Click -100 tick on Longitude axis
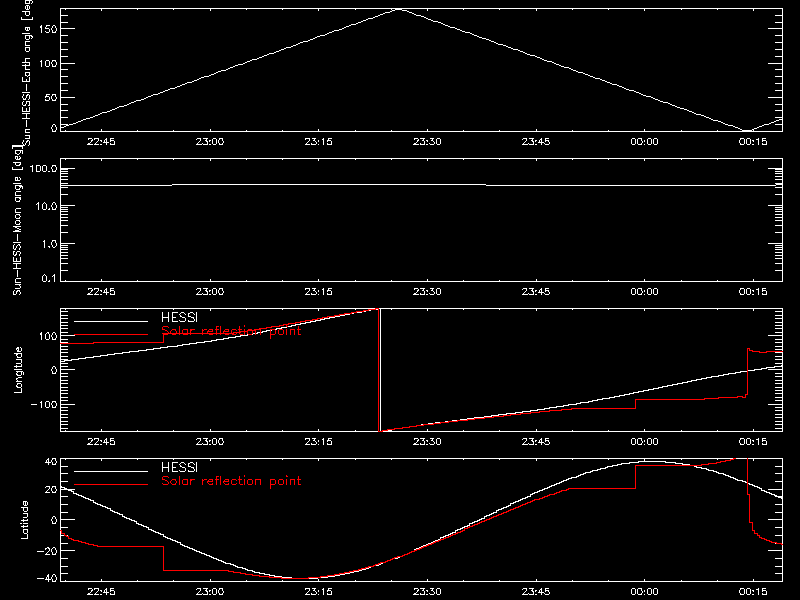800x600 pixels. (x=44, y=404)
